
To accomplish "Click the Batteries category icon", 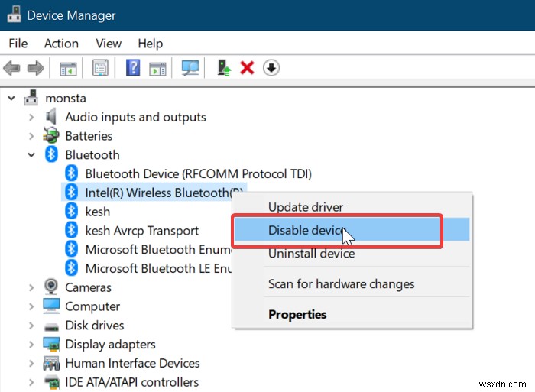I will [51, 135].
